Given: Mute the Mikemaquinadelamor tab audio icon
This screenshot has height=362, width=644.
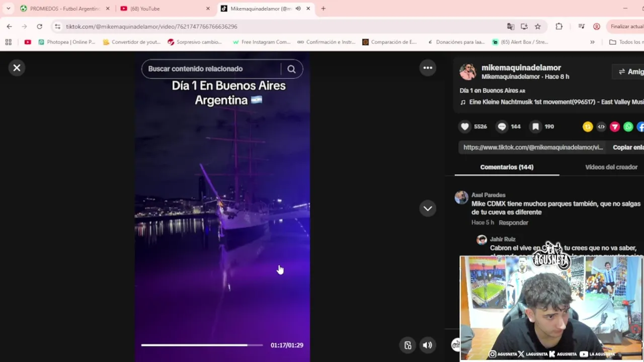Looking at the screenshot, I should pos(298,9).
